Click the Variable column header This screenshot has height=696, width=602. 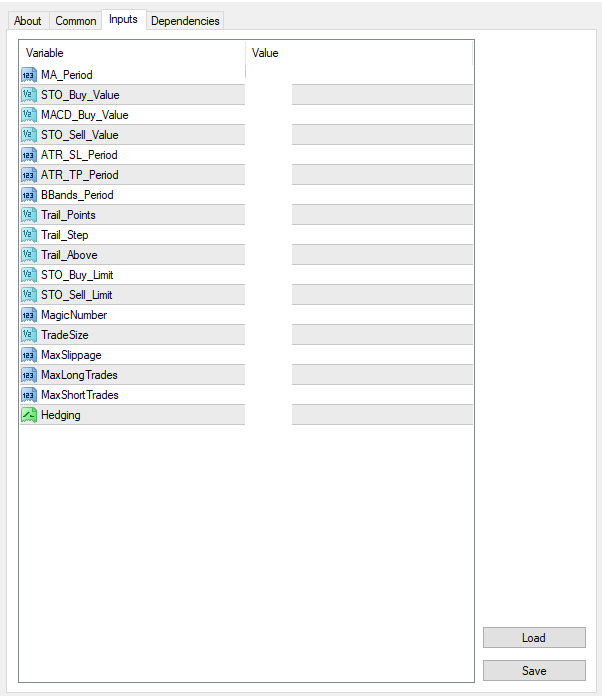point(132,53)
